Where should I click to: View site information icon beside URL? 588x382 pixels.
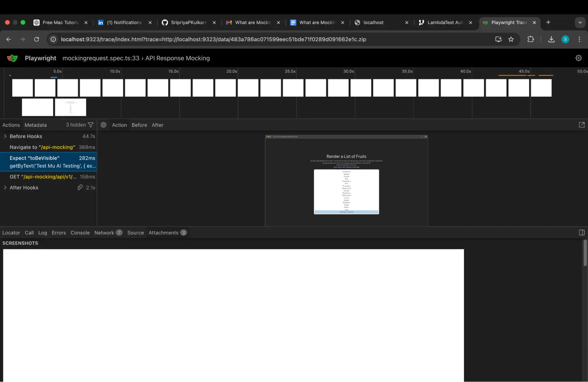click(x=53, y=39)
